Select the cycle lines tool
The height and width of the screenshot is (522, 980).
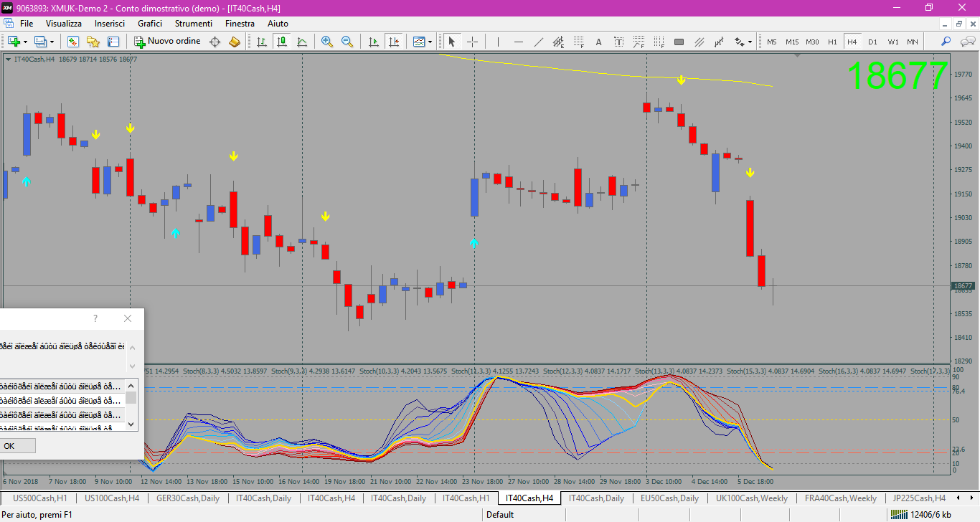[719, 42]
